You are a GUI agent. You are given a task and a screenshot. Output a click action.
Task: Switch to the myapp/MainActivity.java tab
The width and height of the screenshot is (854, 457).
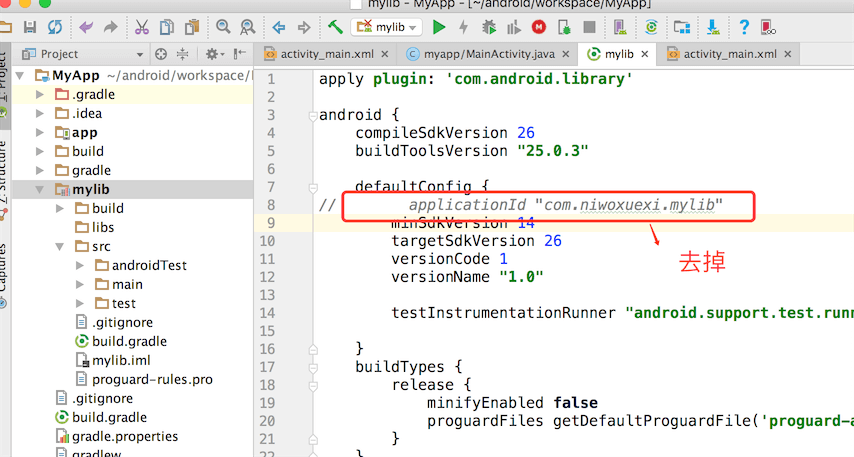point(489,54)
